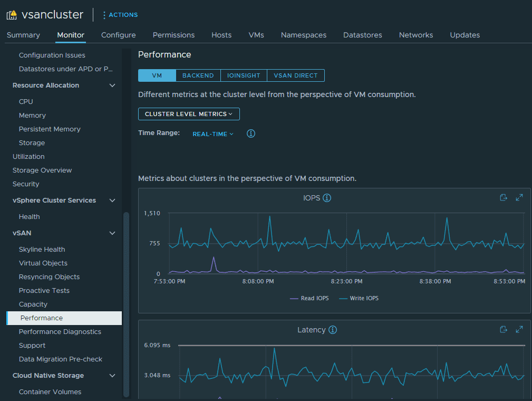
Task: Switch to the Configure tab
Action: [118, 35]
